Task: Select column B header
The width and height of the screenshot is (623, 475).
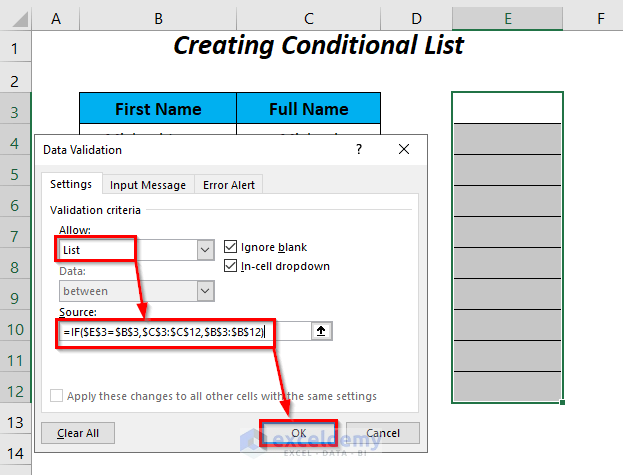Action: click(158, 18)
